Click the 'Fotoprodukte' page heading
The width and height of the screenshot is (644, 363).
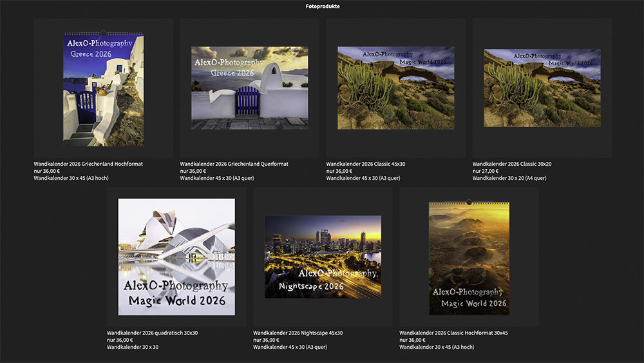tap(323, 6)
